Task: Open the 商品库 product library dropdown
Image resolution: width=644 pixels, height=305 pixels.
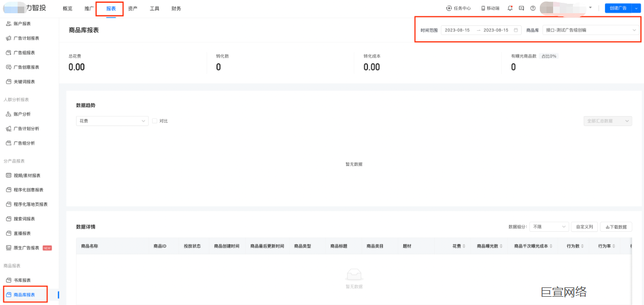Action: click(x=591, y=30)
